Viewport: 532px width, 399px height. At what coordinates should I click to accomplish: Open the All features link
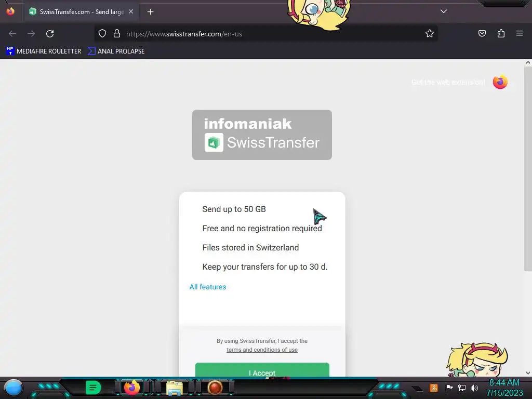coord(208,287)
